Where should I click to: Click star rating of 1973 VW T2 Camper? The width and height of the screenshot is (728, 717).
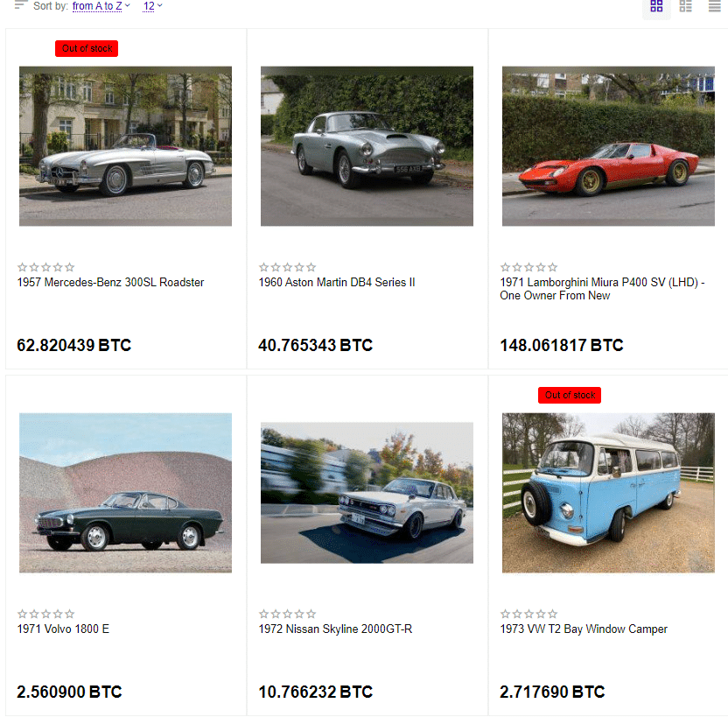coord(528,614)
